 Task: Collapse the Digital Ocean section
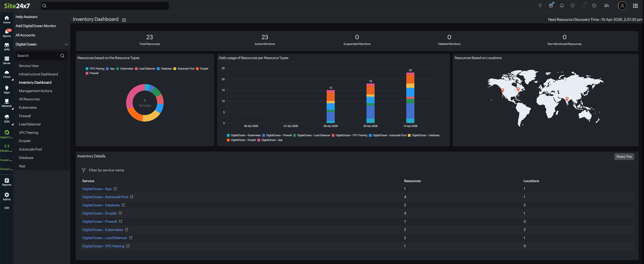[x=66, y=44]
